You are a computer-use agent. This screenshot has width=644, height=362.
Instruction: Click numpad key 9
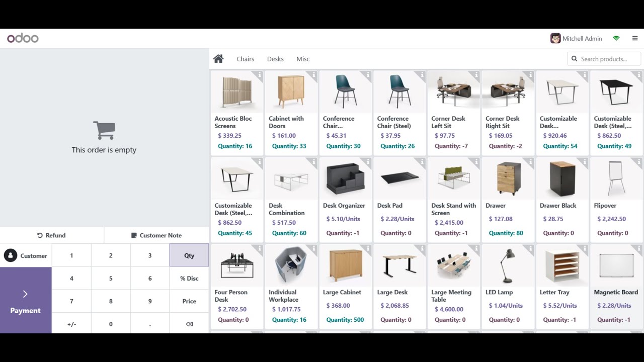click(150, 301)
